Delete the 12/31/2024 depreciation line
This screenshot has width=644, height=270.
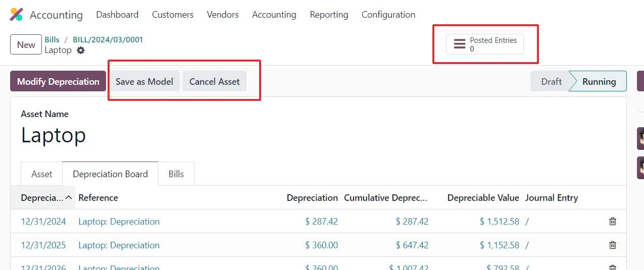click(612, 222)
